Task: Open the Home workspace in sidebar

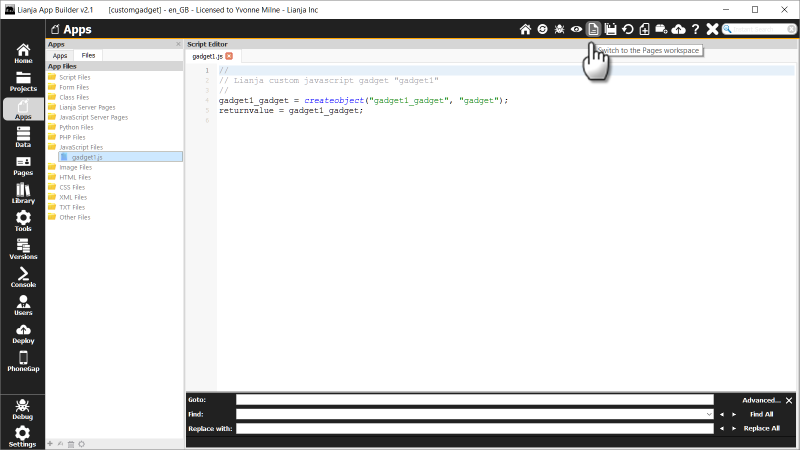Action: (x=23, y=54)
